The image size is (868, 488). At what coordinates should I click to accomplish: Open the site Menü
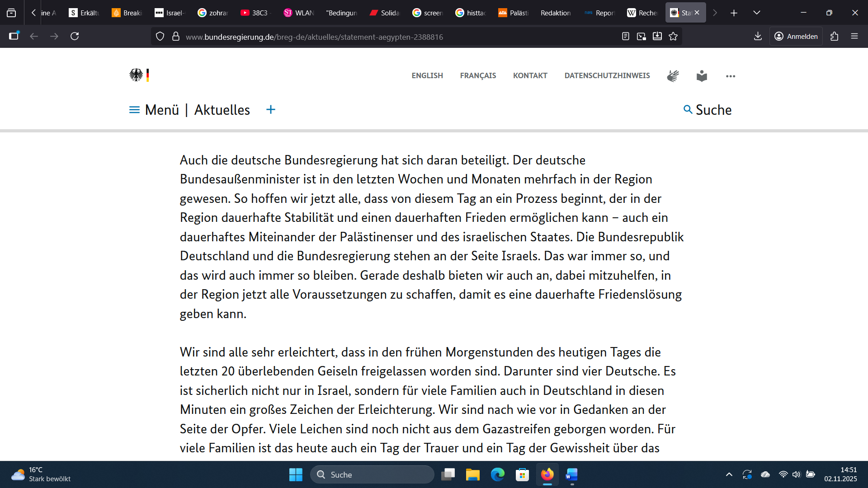click(154, 109)
